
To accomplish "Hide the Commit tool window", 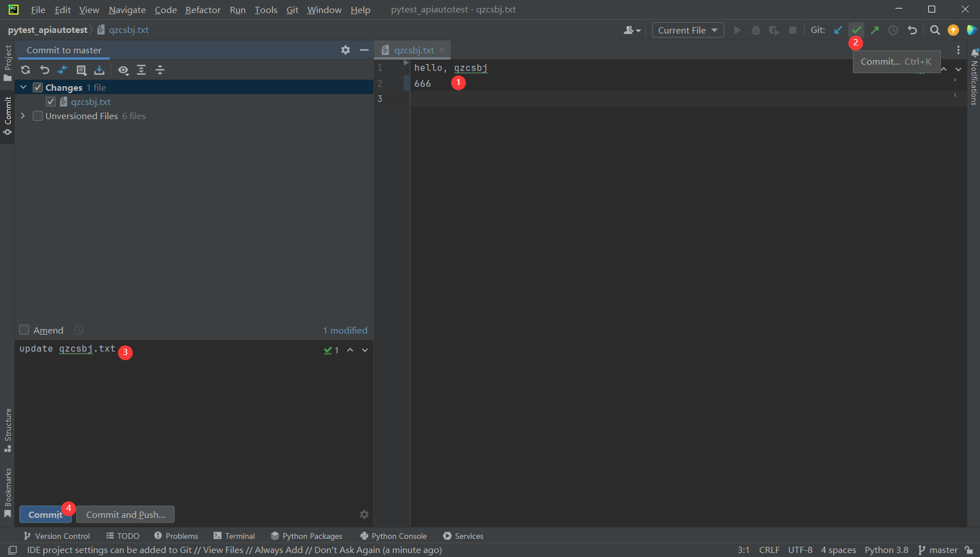I will click(x=364, y=50).
